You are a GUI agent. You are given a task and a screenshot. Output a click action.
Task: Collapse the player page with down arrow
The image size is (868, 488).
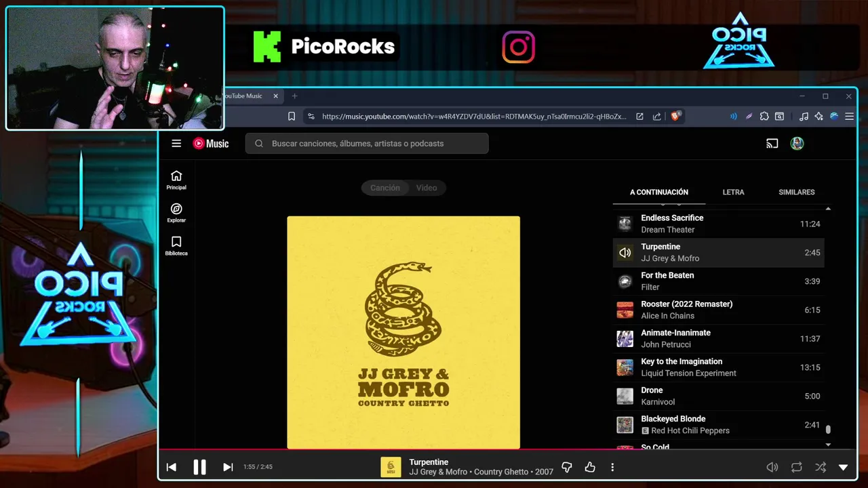point(844,467)
